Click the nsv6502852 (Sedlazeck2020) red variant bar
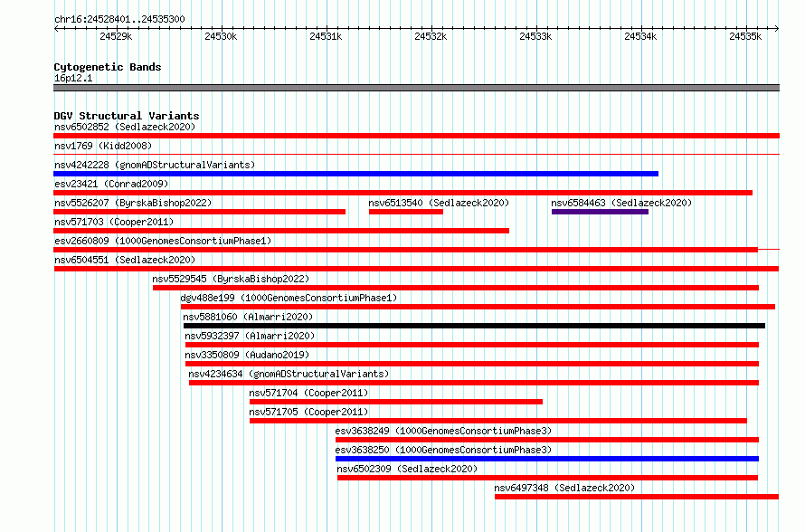Screen dimensions: 805x532 [x=416, y=136]
